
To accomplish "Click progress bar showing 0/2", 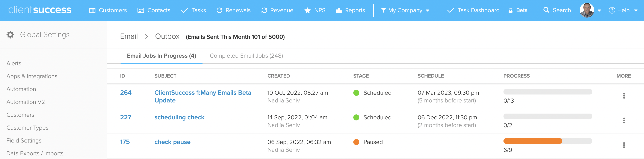I will click(548, 117).
